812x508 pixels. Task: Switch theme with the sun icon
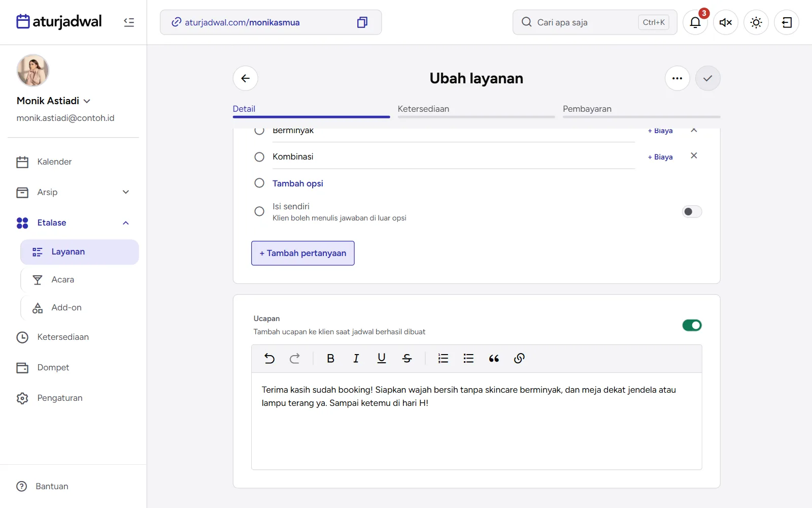(x=756, y=22)
